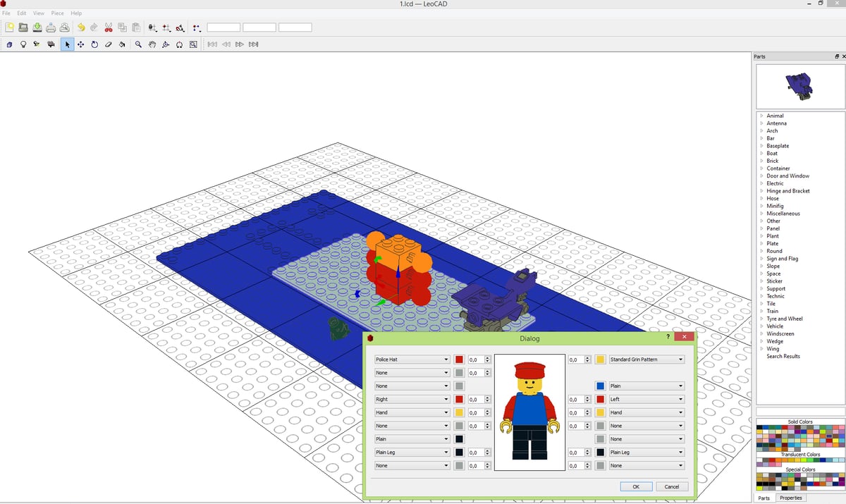Activate the Select arrow tool

[68, 44]
